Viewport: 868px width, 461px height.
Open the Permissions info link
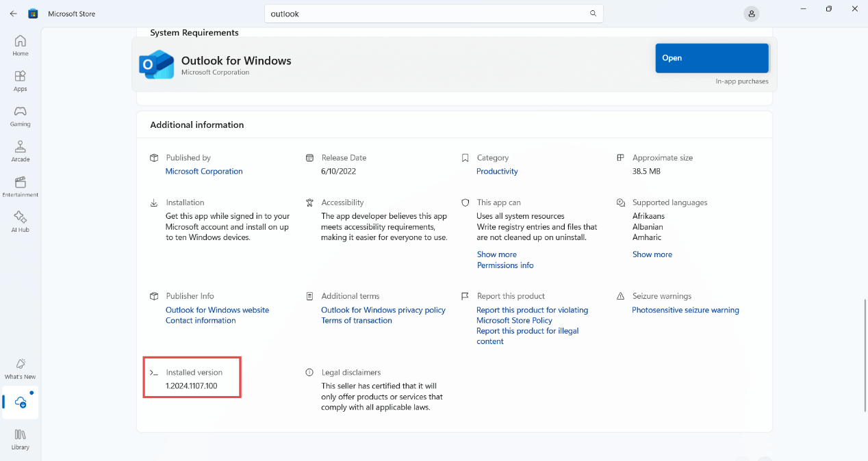[x=505, y=265]
